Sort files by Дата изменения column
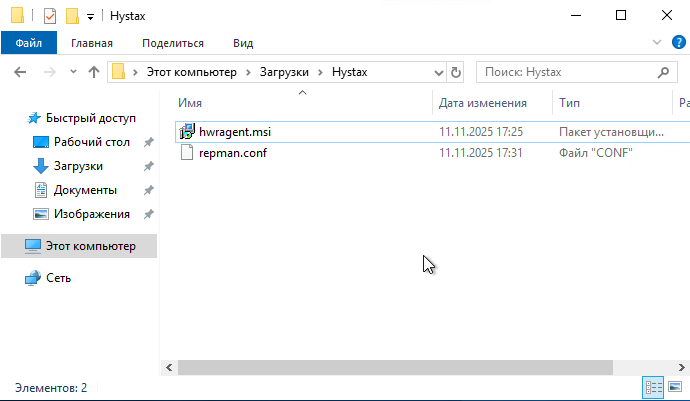Viewport: 690px width, 401px height. (483, 103)
